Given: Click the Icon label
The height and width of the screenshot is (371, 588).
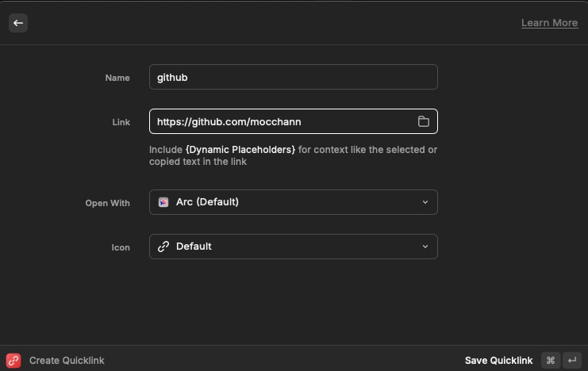Looking at the screenshot, I should pos(121,247).
